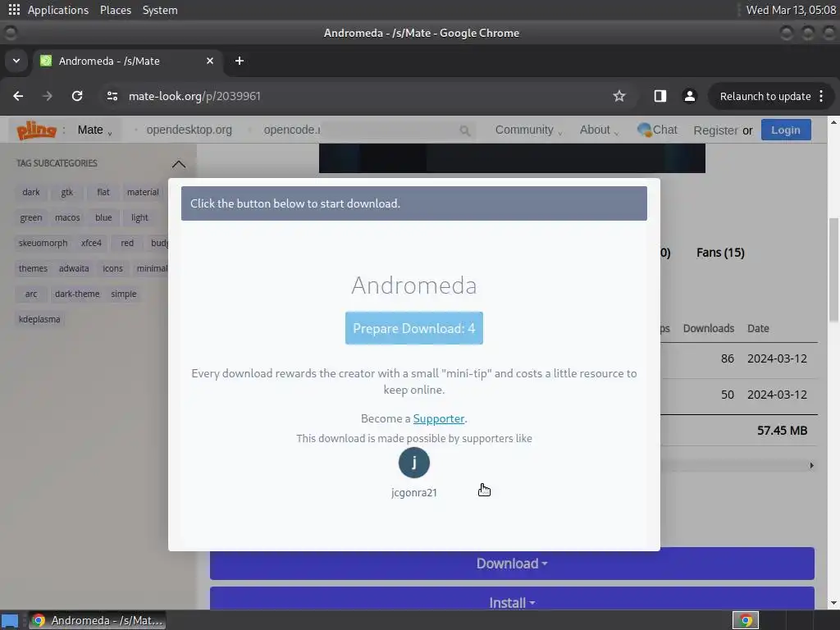Expand the Community menu
Viewport: 840px width, 630px height.
pos(528,130)
